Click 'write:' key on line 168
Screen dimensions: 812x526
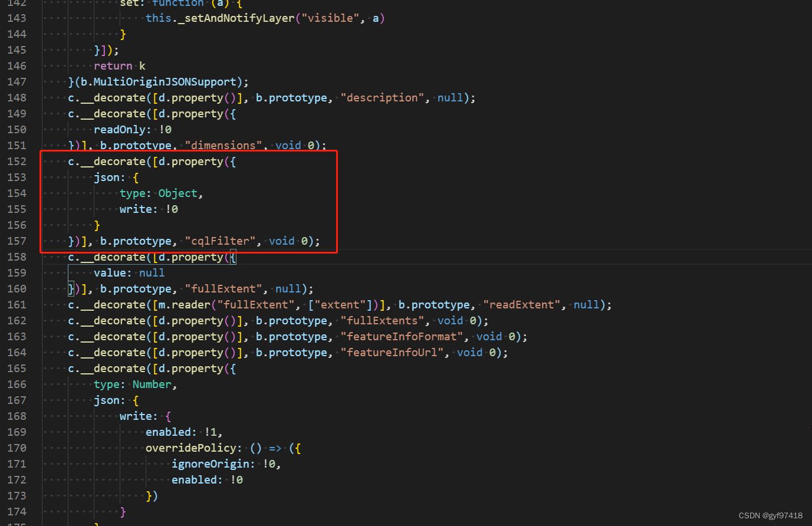pyautogui.click(x=139, y=416)
